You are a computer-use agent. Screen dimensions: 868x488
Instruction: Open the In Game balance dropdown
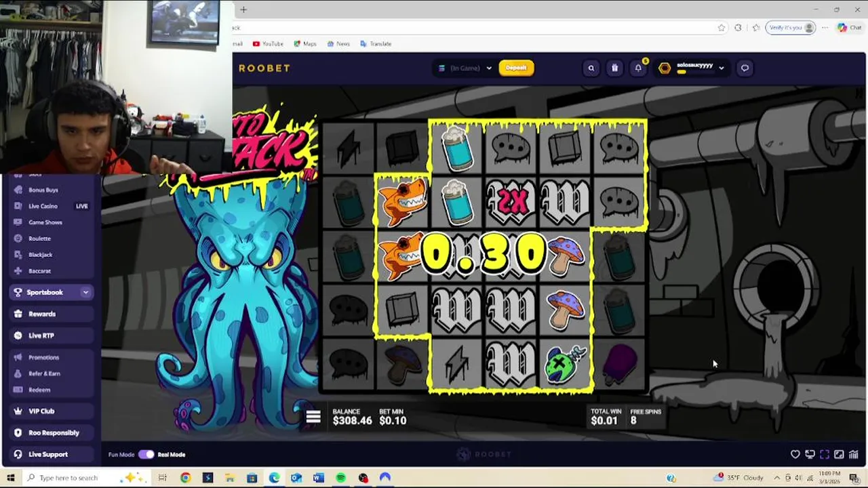[465, 68]
